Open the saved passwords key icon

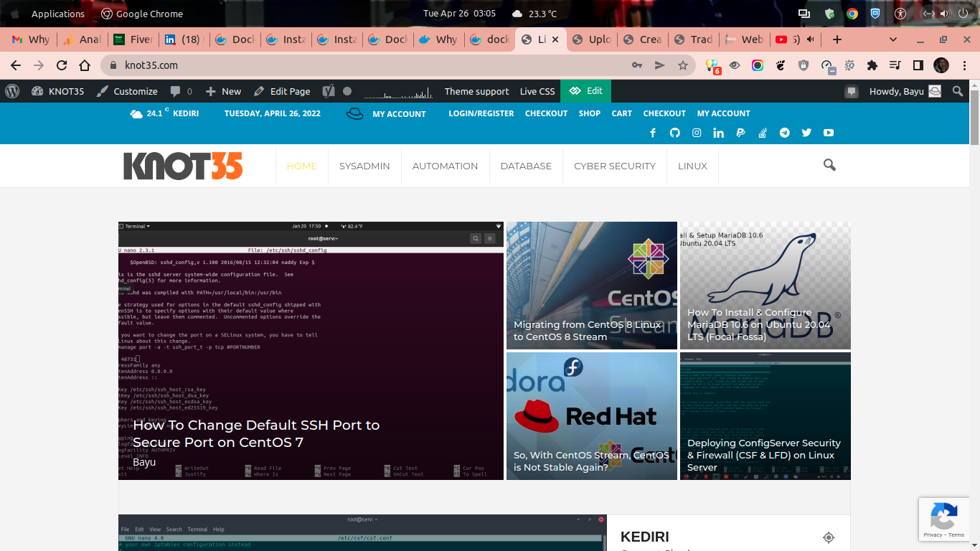pos(636,65)
